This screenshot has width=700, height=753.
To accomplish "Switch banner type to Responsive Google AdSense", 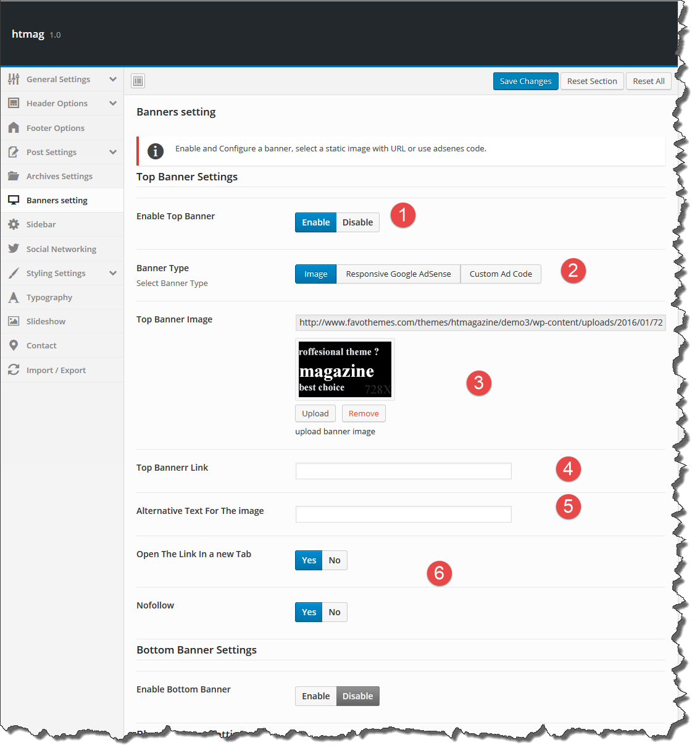I will [x=398, y=274].
